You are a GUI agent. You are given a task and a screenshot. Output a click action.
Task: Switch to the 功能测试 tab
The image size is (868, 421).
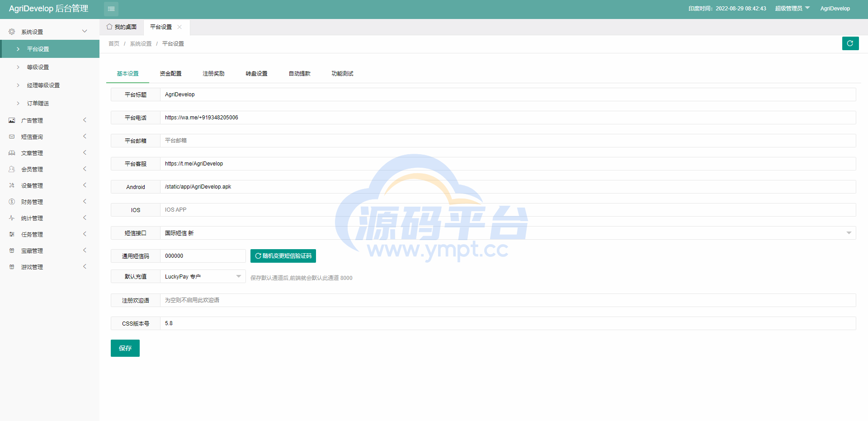click(x=342, y=73)
